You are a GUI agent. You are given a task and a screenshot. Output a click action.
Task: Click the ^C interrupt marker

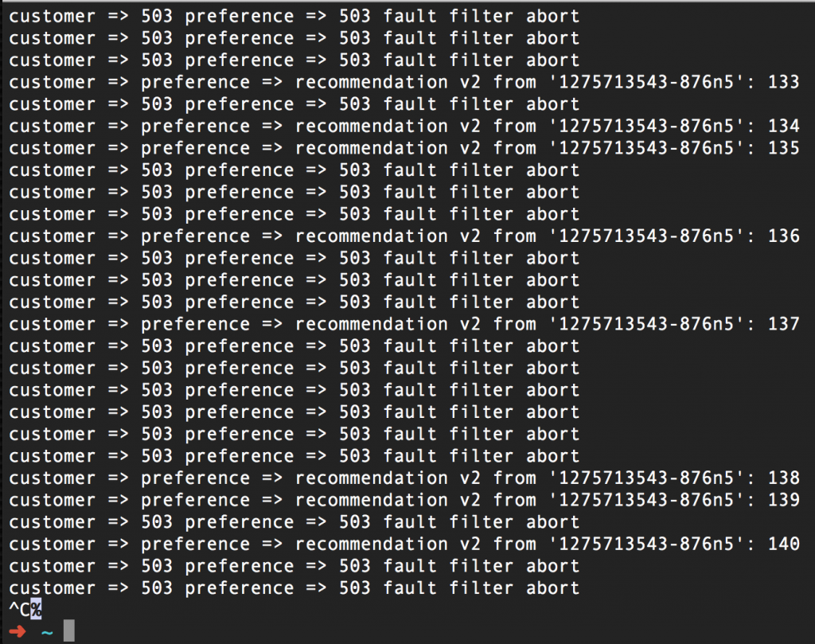20,610
